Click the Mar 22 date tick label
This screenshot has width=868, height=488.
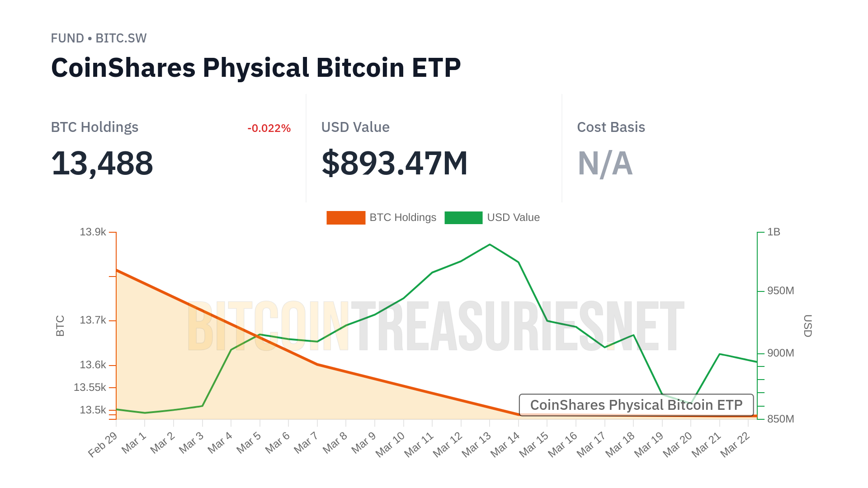pos(735,444)
